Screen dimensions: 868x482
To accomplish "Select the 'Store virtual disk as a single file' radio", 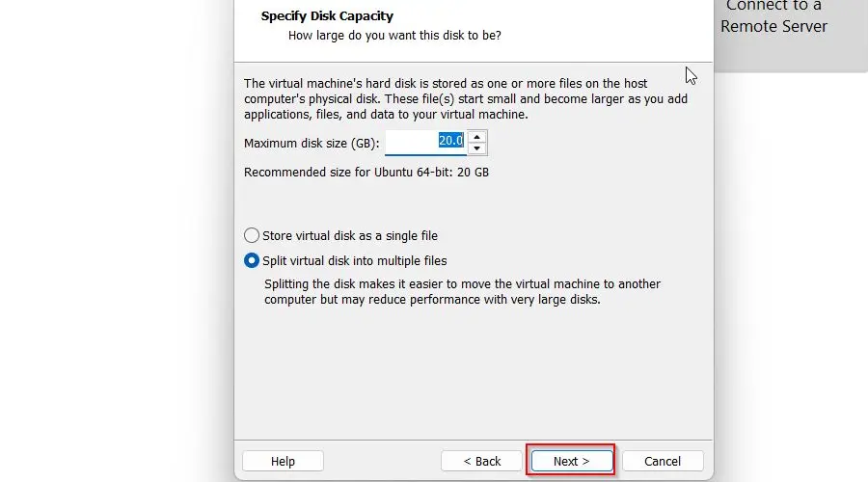I will tap(252, 235).
